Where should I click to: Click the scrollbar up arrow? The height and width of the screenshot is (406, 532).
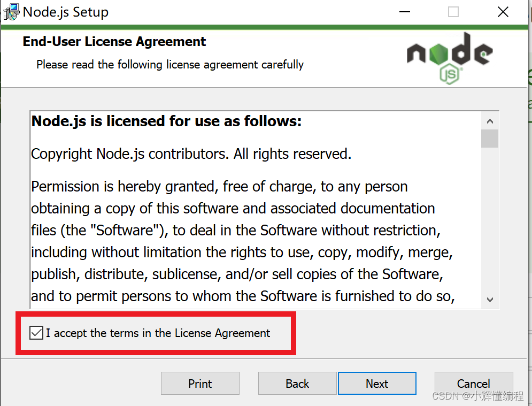point(490,121)
